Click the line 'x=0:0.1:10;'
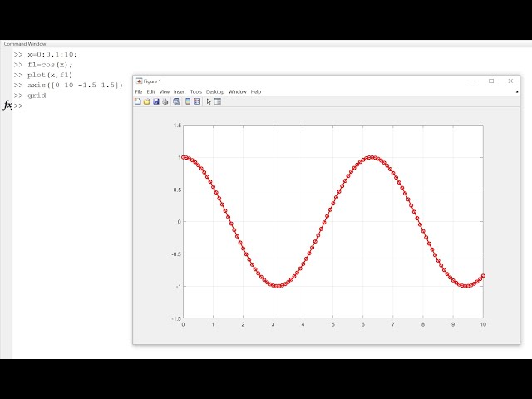The height and width of the screenshot is (399, 532). coord(52,54)
